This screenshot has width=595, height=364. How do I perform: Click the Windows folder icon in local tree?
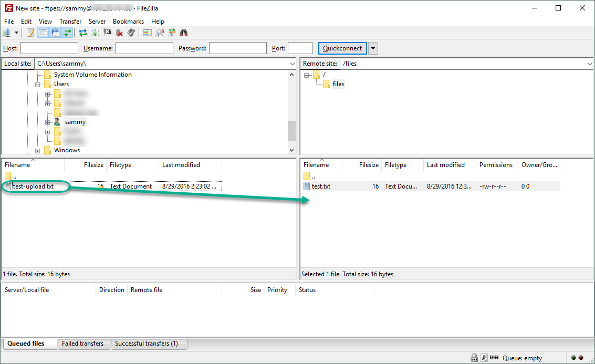(47, 150)
